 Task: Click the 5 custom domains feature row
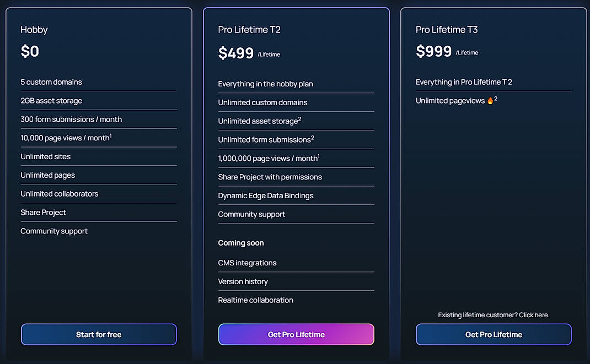coord(50,82)
